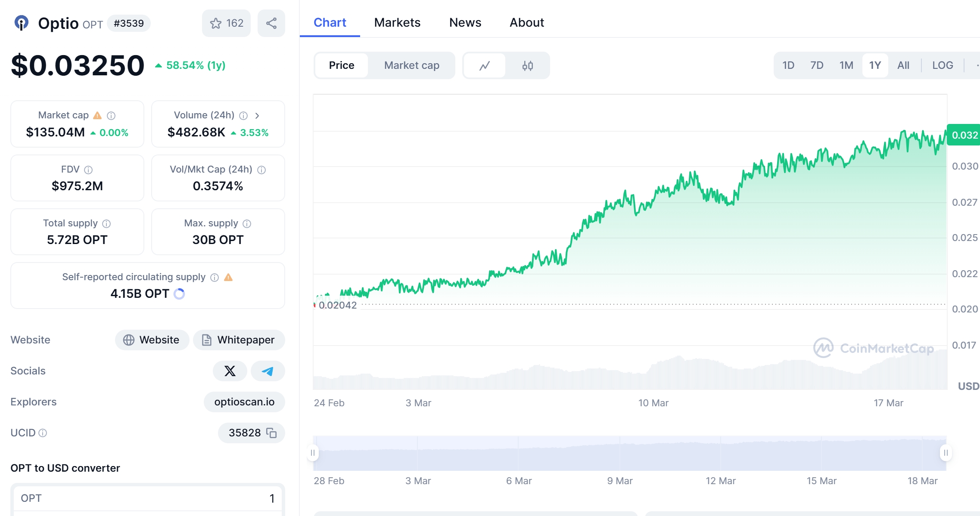
Task: Switch to line chart view icon
Action: (x=485, y=65)
